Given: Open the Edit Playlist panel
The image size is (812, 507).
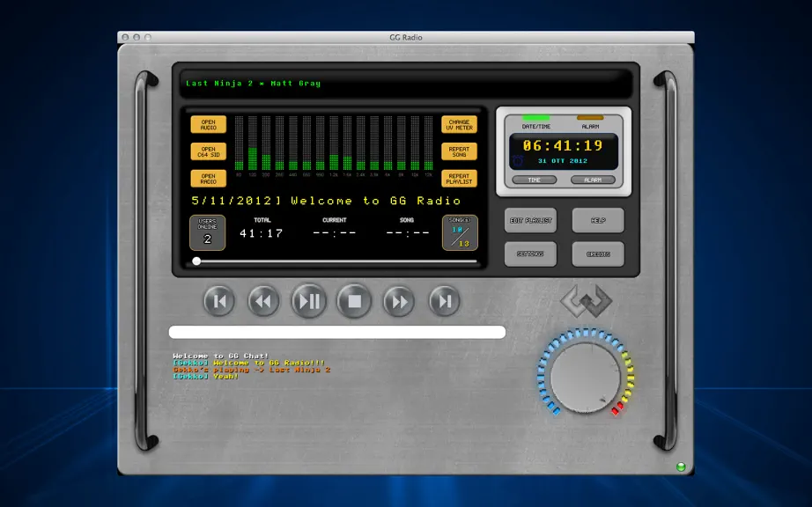Looking at the screenshot, I should (530, 220).
